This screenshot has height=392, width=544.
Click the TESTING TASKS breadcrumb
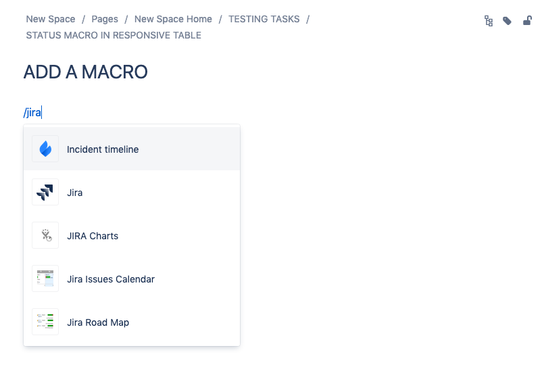[264, 19]
